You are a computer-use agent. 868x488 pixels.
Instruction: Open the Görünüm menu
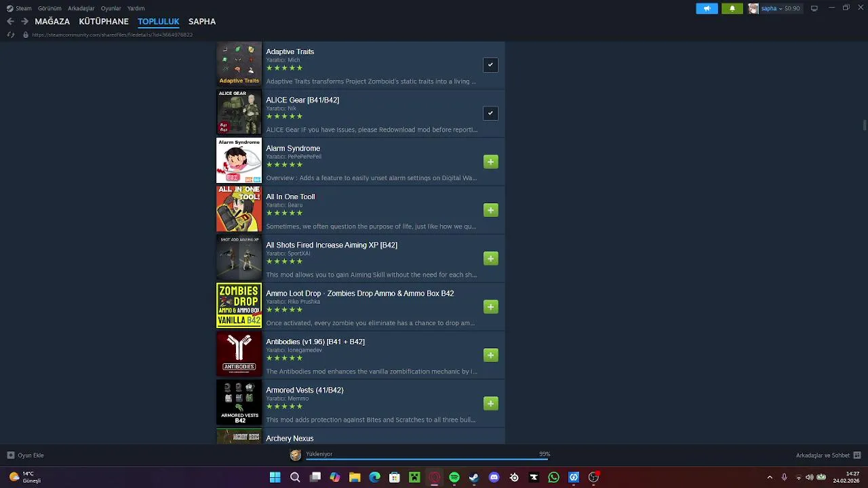point(50,8)
